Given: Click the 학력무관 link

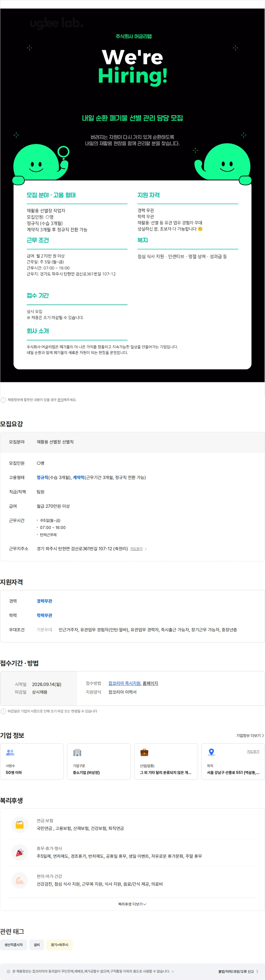Looking at the screenshot, I should [44, 615].
